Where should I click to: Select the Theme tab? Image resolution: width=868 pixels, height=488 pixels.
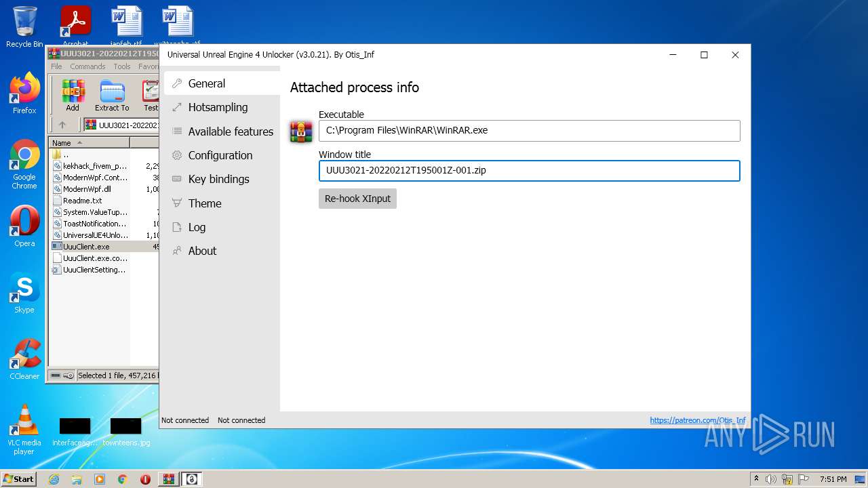(x=222, y=203)
